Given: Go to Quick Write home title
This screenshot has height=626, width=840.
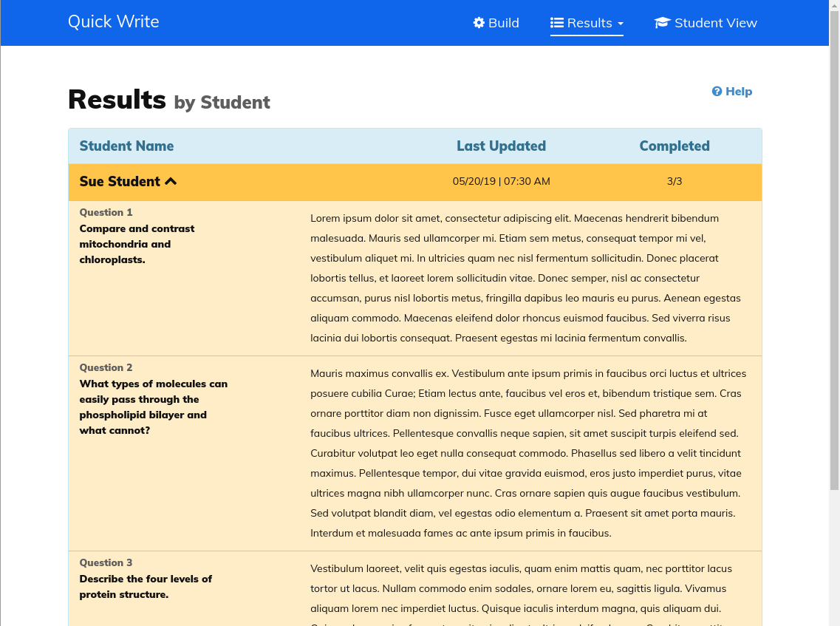Looking at the screenshot, I should tap(114, 21).
